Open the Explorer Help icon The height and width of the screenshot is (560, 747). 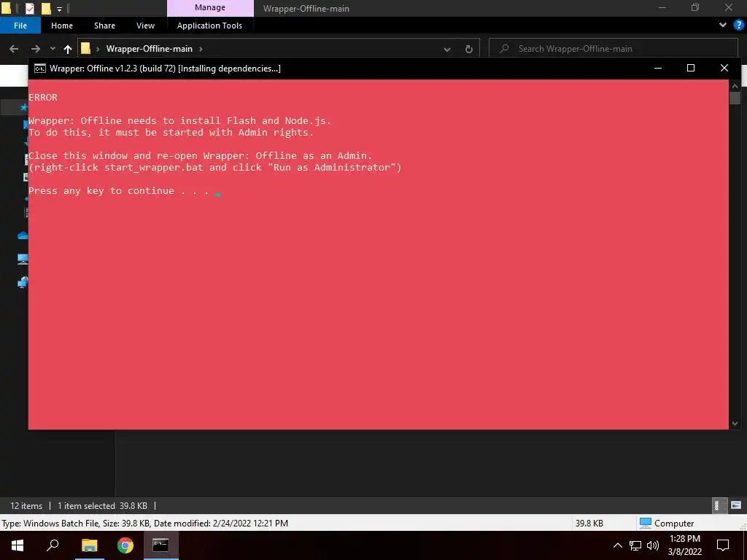click(x=739, y=25)
